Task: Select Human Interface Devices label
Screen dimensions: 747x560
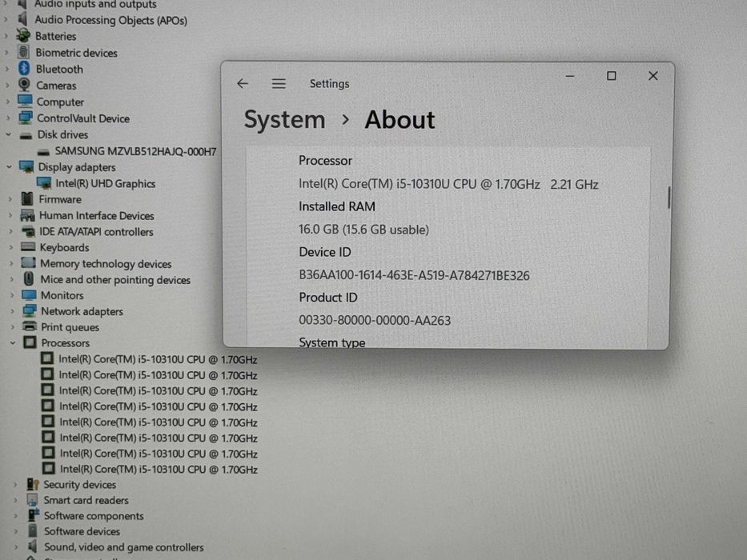Action: tap(97, 216)
